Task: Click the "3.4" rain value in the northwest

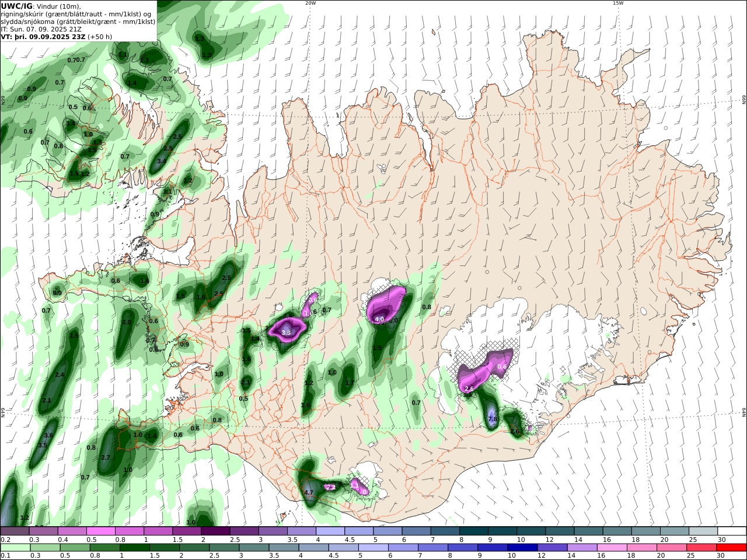Action: pyautogui.click(x=162, y=161)
